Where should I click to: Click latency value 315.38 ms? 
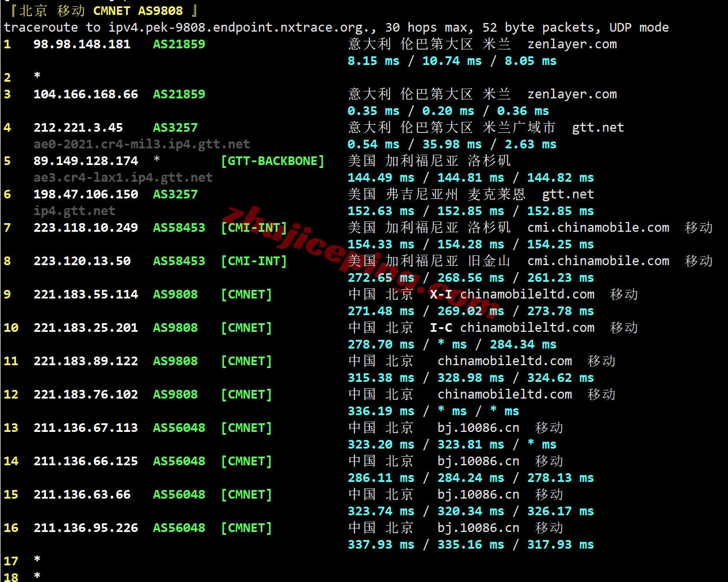pyautogui.click(x=381, y=378)
